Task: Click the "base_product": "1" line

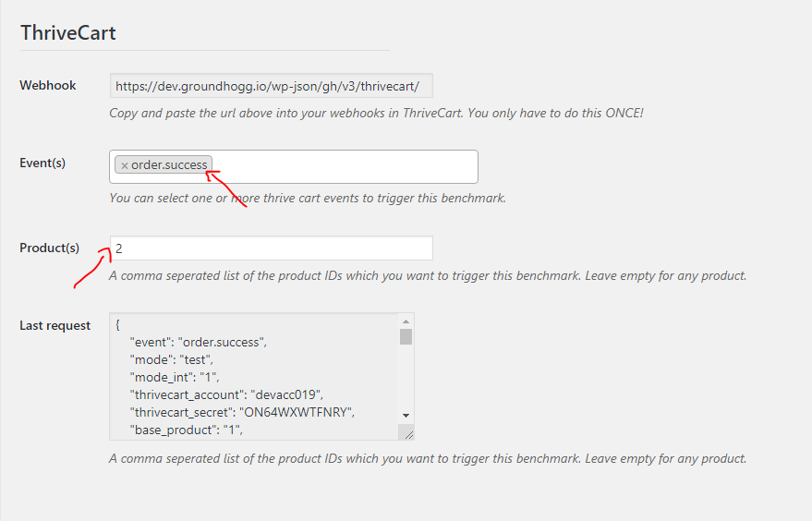Action: click(187, 430)
